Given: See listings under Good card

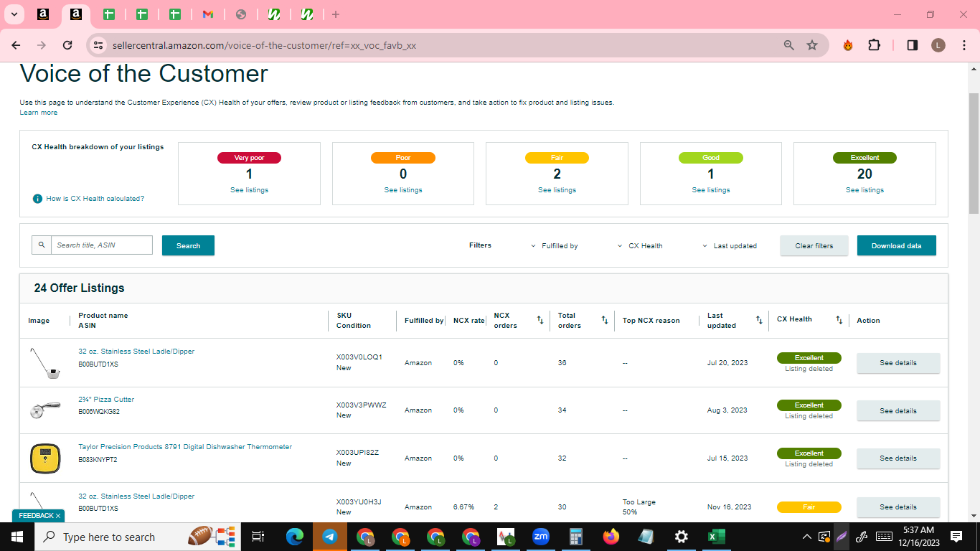Looking at the screenshot, I should pos(711,190).
